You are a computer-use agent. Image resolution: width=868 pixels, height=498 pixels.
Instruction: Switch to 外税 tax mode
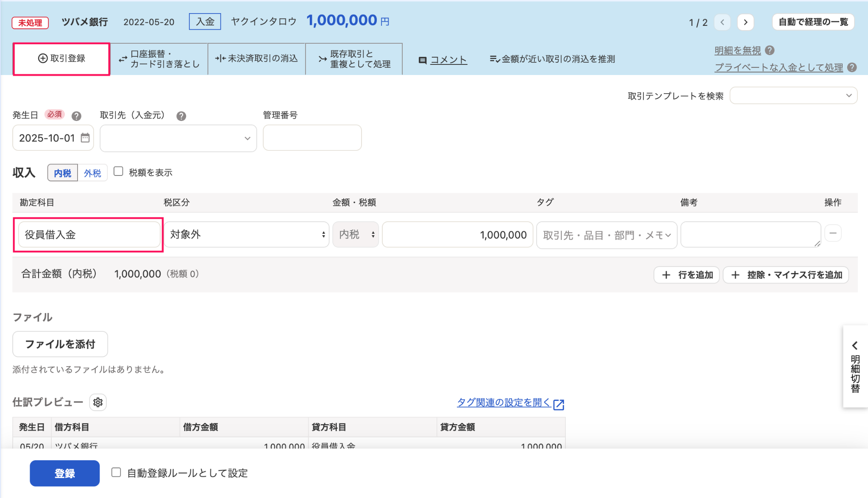click(92, 173)
